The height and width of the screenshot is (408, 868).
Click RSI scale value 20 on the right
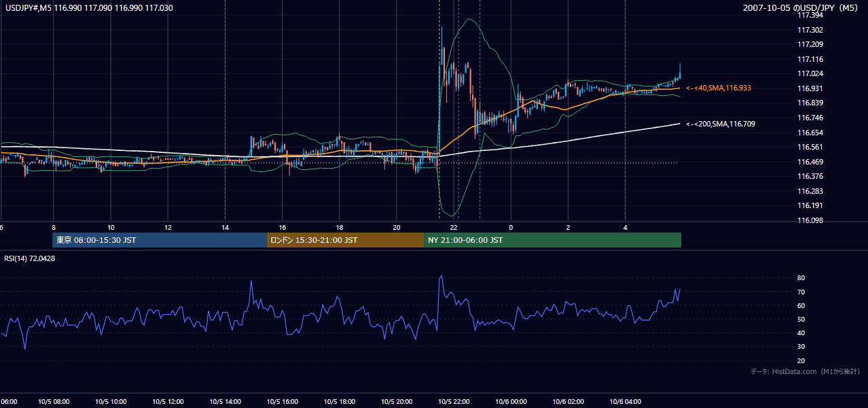(x=801, y=360)
